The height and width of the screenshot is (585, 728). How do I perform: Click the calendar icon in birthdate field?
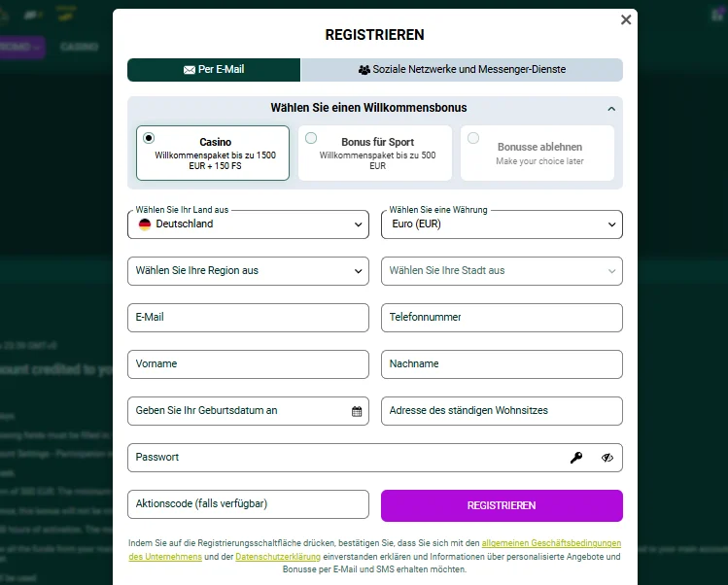[357, 411]
